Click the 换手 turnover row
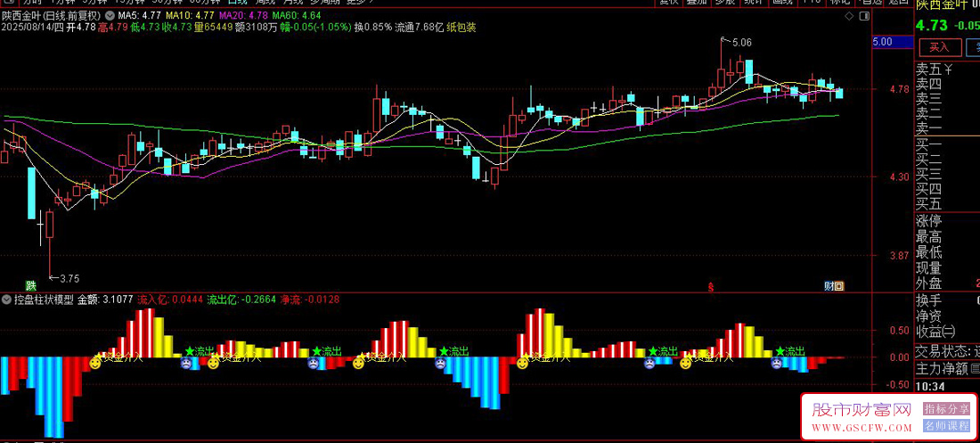Screen dimensions: 980x443 [946, 300]
